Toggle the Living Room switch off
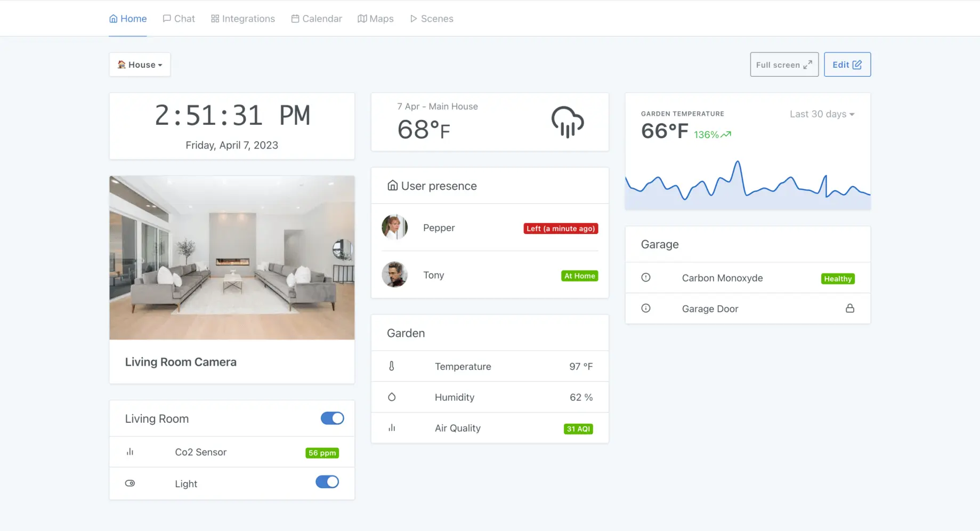The height and width of the screenshot is (531, 980). click(x=332, y=419)
